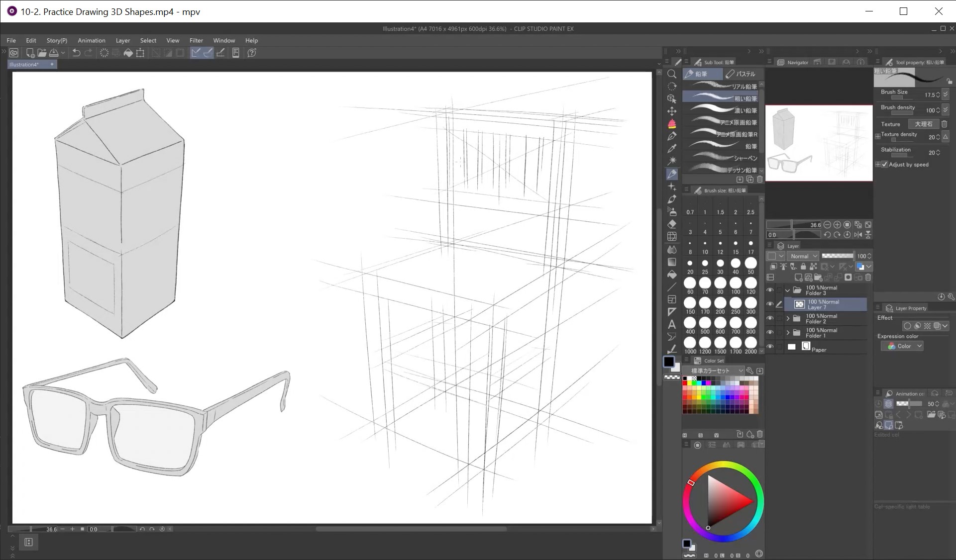Collapse Folder 3 in layer list
Viewport: 956px width, 560px height.
coord(788,290)
